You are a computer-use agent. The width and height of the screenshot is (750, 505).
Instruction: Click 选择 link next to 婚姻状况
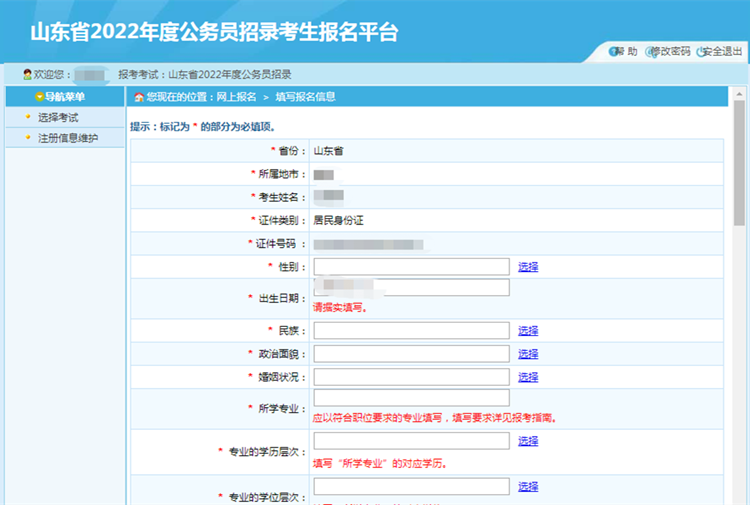[528, 377]
